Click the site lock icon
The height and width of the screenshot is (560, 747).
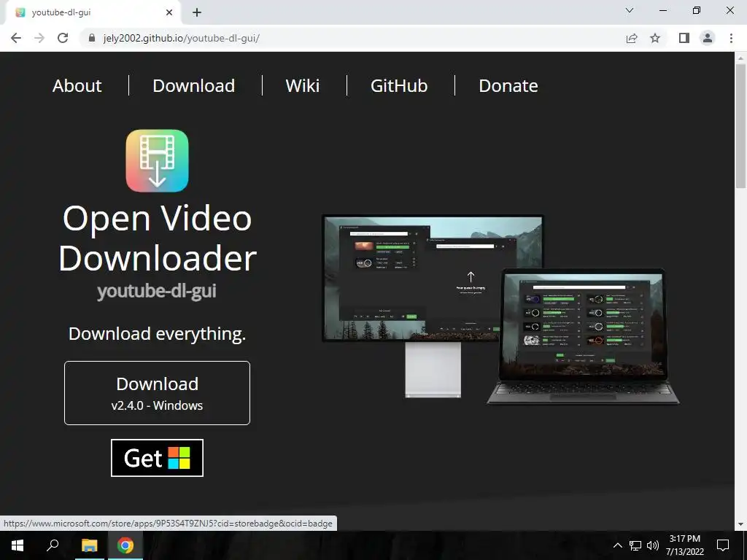click(x=92, y=38)
